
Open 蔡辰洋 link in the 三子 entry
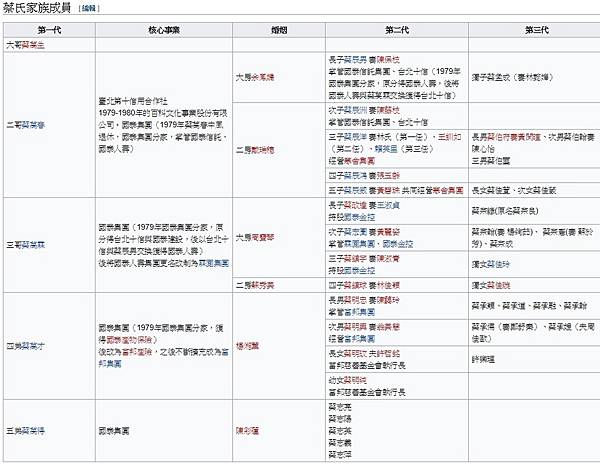point(355,137)
